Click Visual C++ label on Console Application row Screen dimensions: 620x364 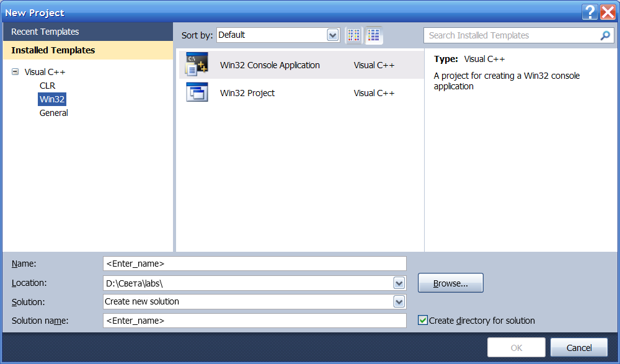374,65
